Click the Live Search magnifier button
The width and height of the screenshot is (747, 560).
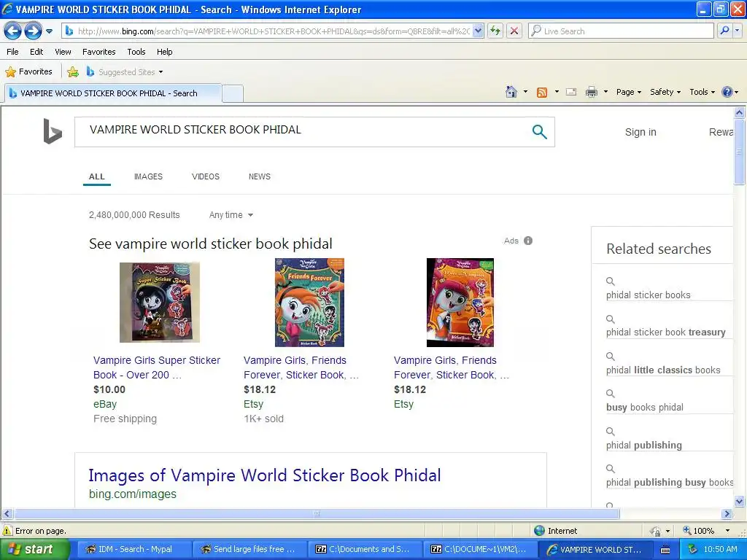(x=724, y=31)
